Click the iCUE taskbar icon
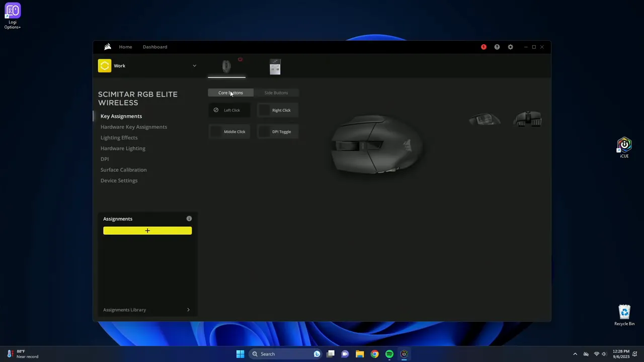This screenshot has height=362, width=644. (404, 354)
